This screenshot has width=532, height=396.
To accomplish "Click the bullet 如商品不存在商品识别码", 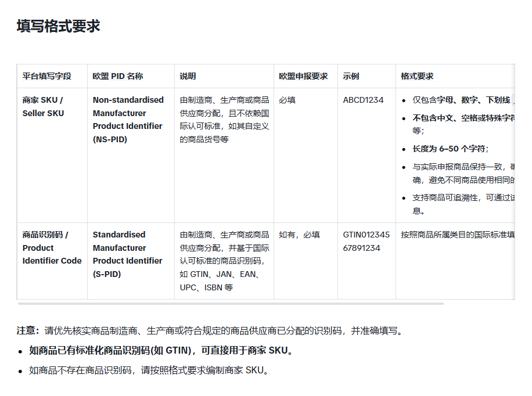I will 149,370.
